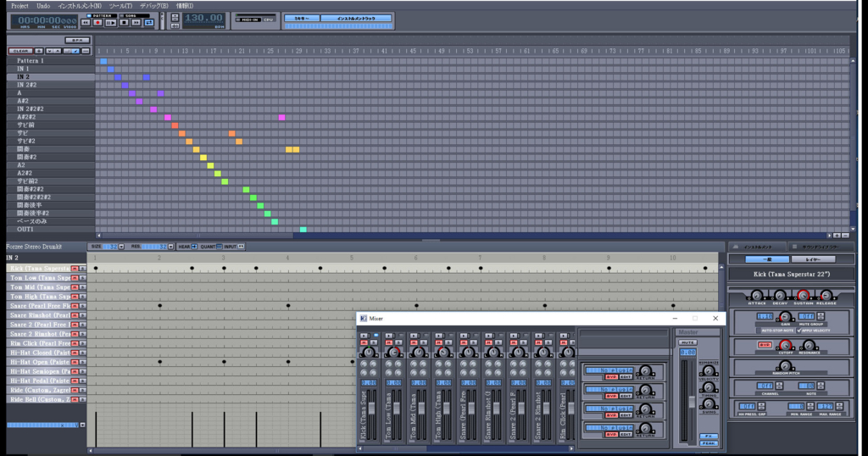Show instrument rack via インストルメントラック button
Image resolution: width=868 pixels, height=456 pixels.
[x=356, y=19]
